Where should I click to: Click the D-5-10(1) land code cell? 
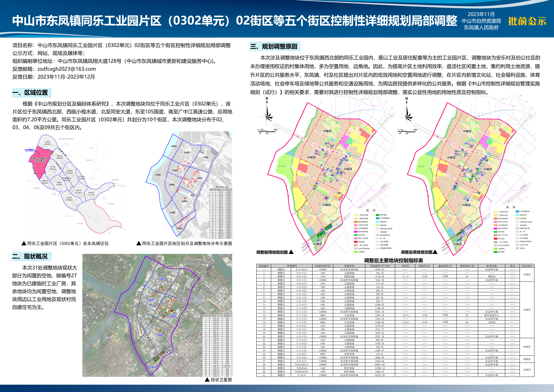pyautogui.click(x=302, y=269)
